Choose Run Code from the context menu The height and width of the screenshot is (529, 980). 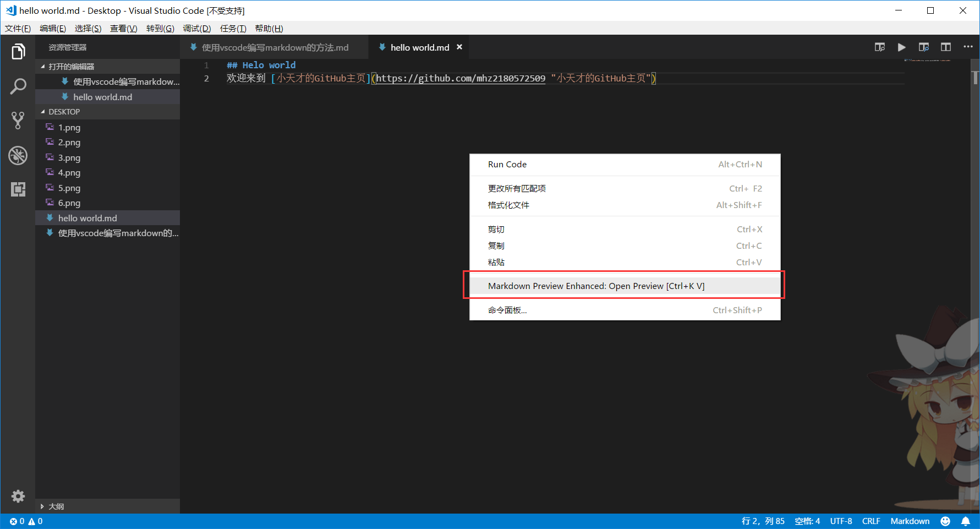[507, 164]
